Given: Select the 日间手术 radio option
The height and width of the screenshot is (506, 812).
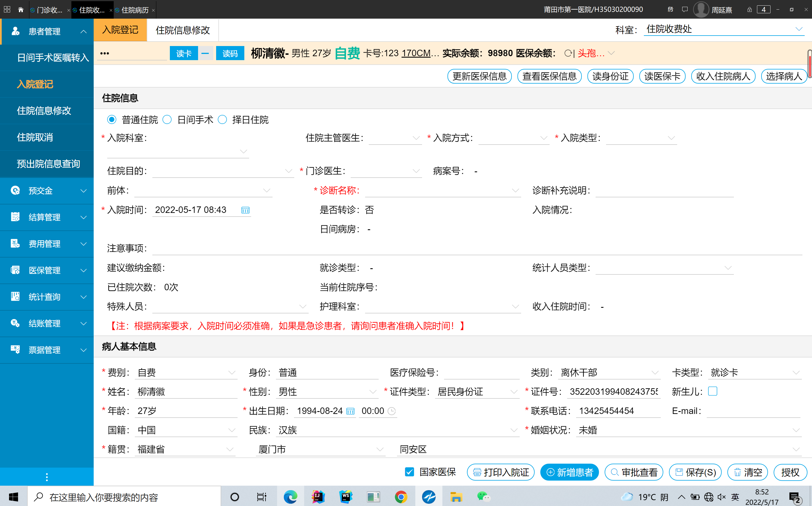Looking at the screenshot, I should point(167,119).
